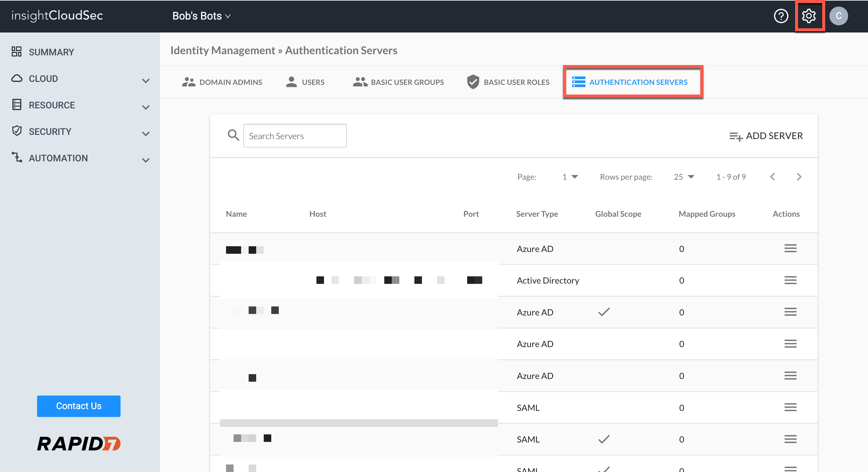The height and width of the screenshot is (472, 868).
Task: Open the Rows per page dropdown
Action: tap(684, 177)
